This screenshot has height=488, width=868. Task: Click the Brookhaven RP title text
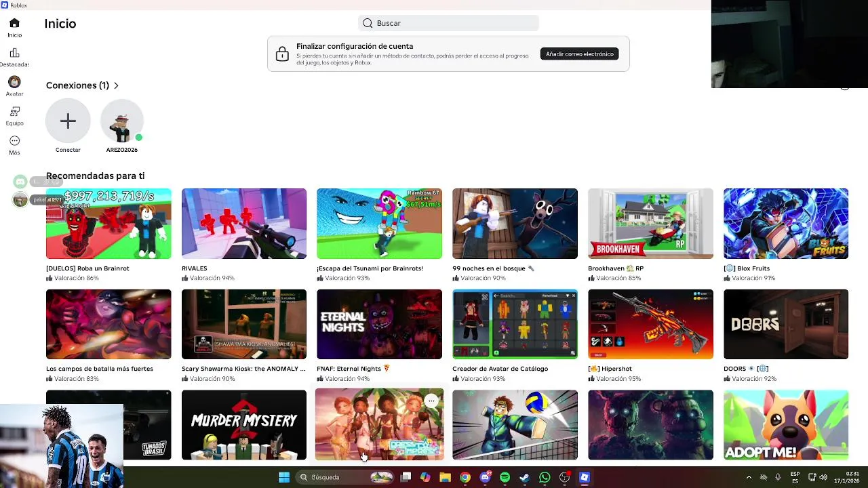pos(616,268)
